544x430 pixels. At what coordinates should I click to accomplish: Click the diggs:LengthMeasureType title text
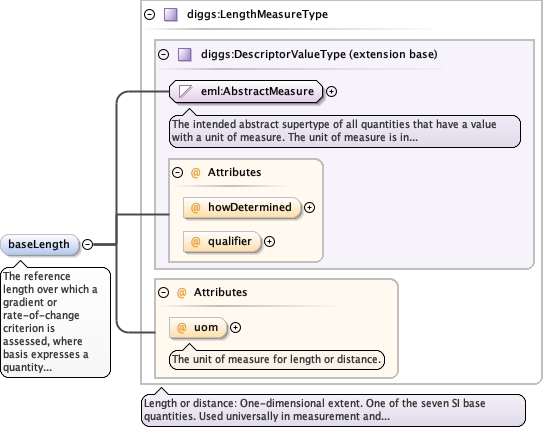257,15
